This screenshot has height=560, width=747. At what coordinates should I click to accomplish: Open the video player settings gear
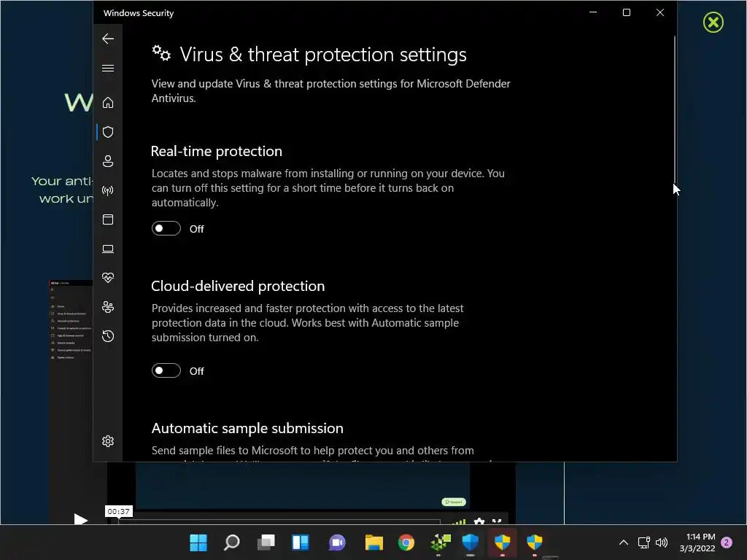pyautogui.click(x=479, y=521)
